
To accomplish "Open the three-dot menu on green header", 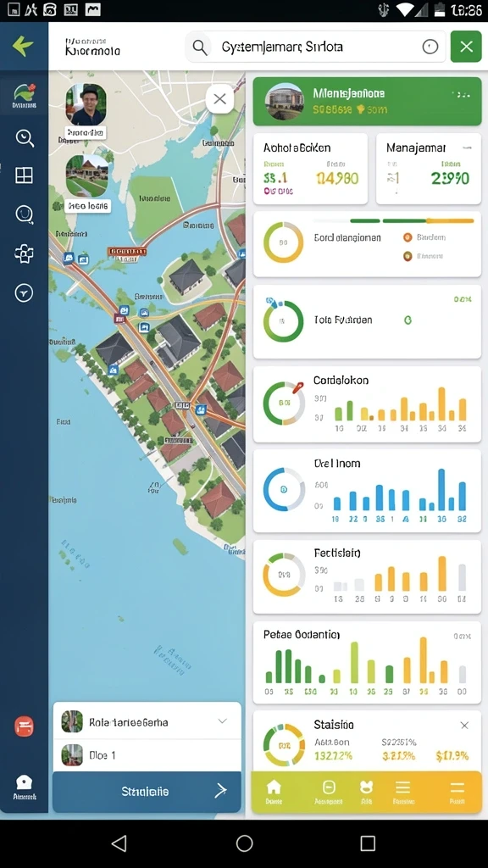I will click(460, 95).
